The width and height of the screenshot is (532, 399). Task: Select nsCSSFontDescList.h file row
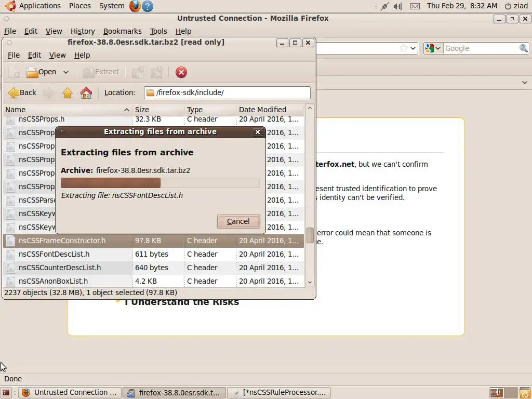(153, 254)
